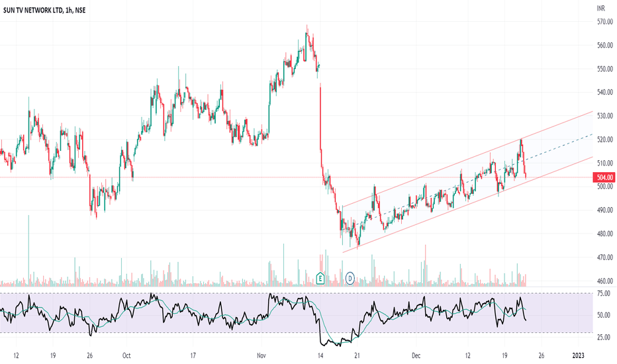Click the 540.00 price axis label

605,93
